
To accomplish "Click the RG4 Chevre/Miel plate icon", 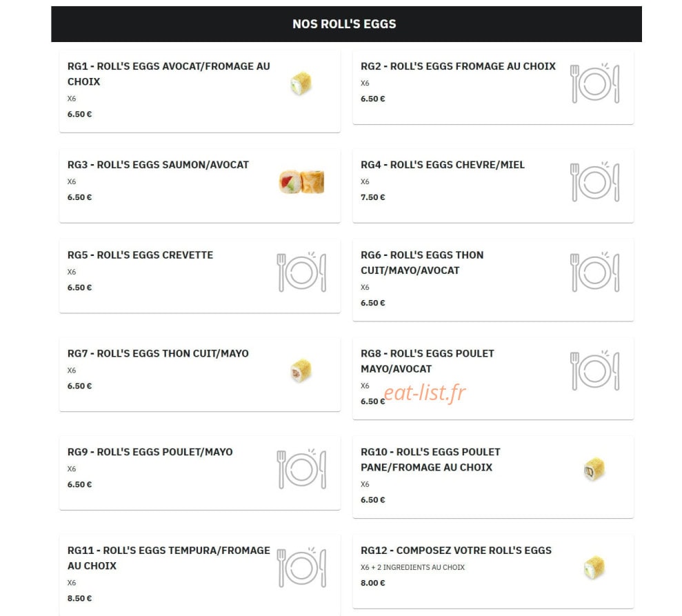I will pyautogui.click(x=594, y=181).
